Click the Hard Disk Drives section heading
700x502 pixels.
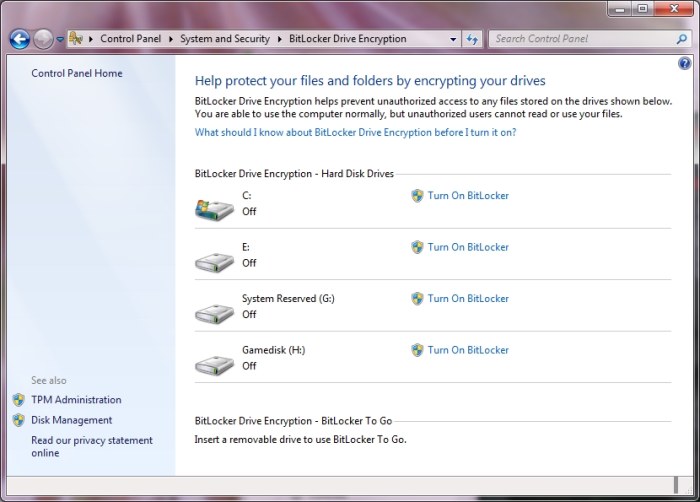point(294,173)
